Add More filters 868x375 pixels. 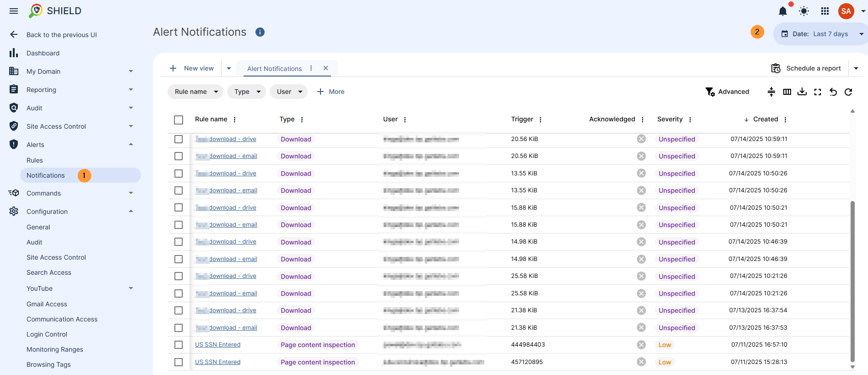[x=331, y=92]
